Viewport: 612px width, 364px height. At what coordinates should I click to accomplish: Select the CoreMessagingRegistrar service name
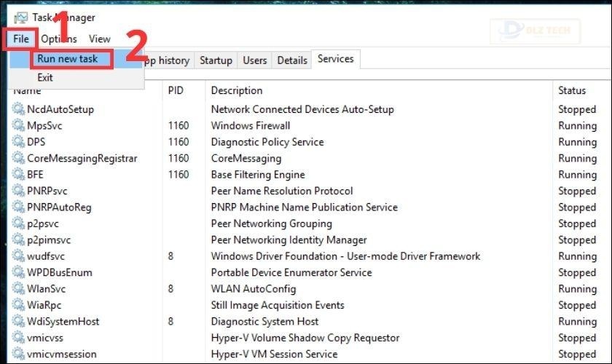coord(82,159)
